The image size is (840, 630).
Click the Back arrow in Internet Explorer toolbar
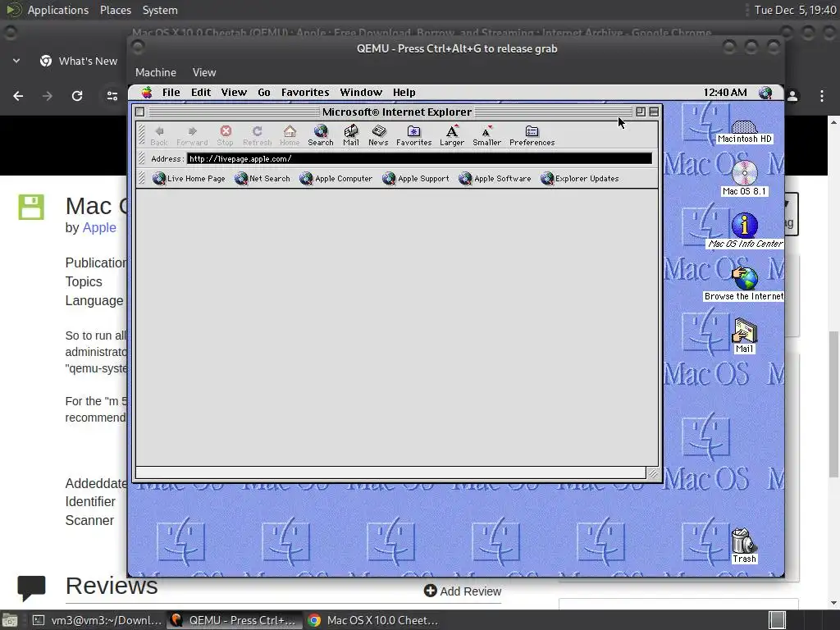(x=159, y=135)
